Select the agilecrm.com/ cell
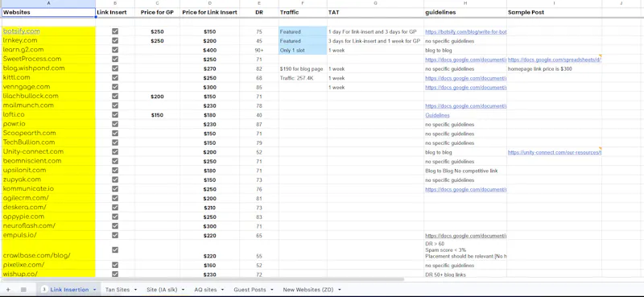The width and height of the screenshot is (644, 297). (x=48, y=198)
